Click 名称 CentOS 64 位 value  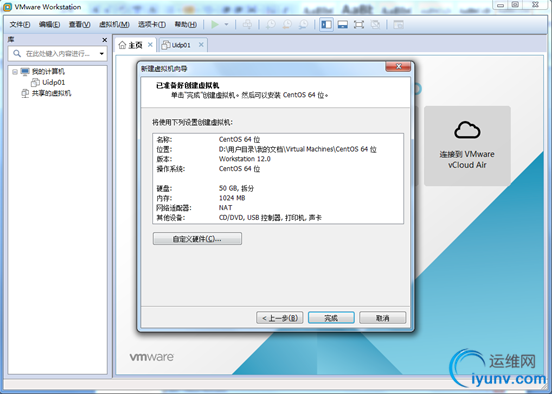pos(239,139)
